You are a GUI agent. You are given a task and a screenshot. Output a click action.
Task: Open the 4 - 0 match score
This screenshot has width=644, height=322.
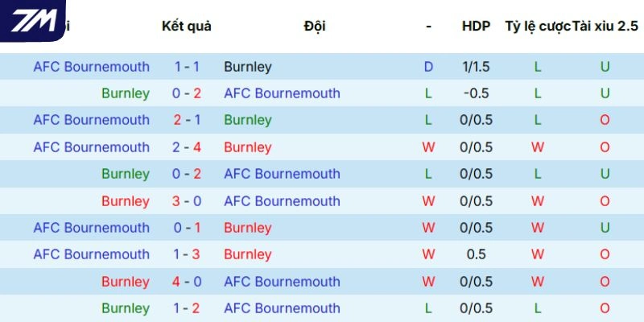188,282
